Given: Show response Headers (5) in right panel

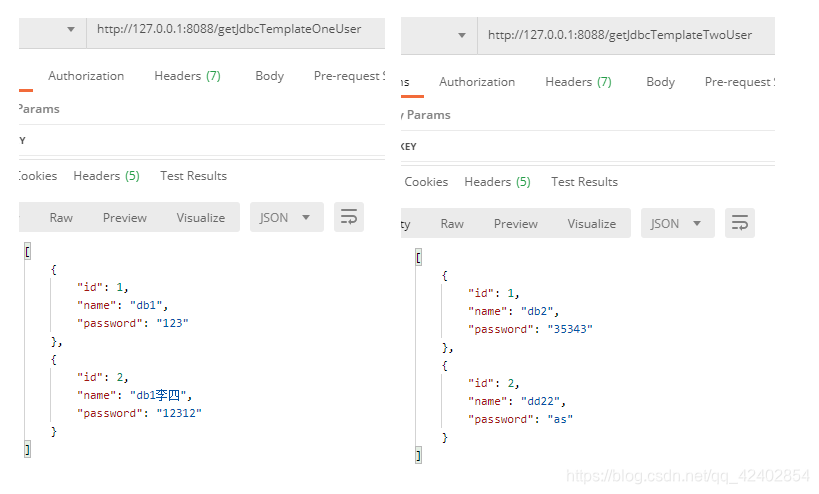Looking at the screenshot, I should [497, 182].
